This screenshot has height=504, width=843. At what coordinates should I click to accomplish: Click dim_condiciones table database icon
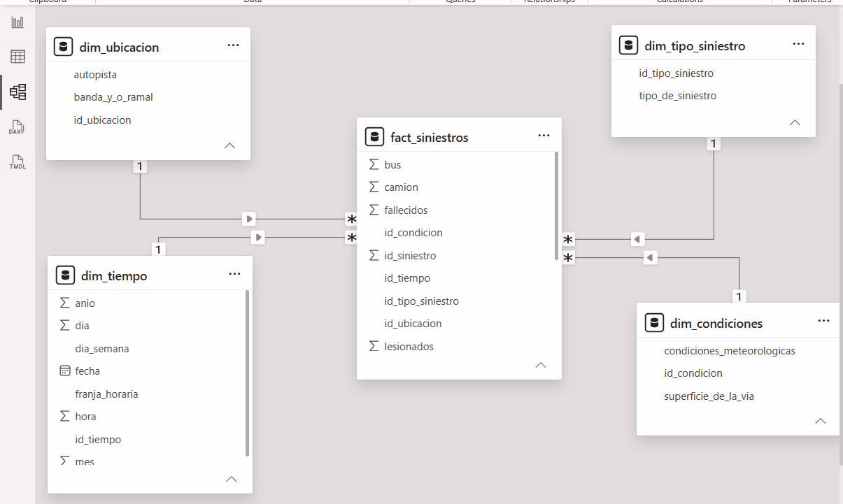click(655, 323)
